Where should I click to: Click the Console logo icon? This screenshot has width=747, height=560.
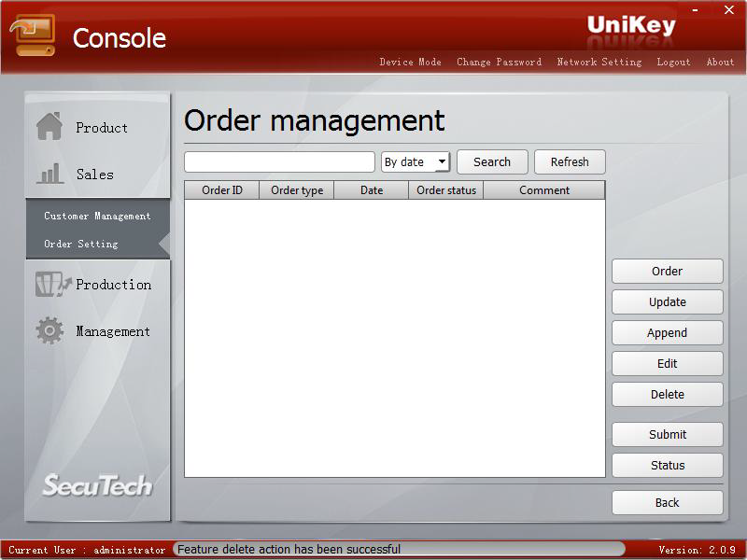33,35
